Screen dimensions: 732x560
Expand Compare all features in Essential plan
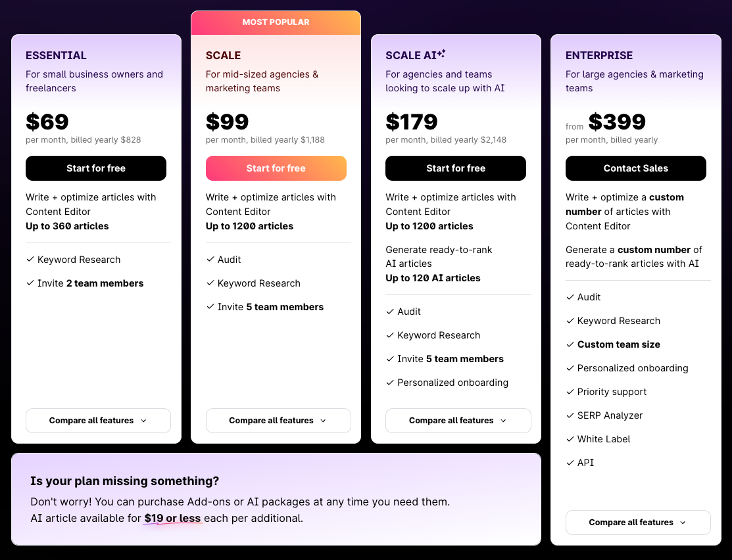(98, 421)
